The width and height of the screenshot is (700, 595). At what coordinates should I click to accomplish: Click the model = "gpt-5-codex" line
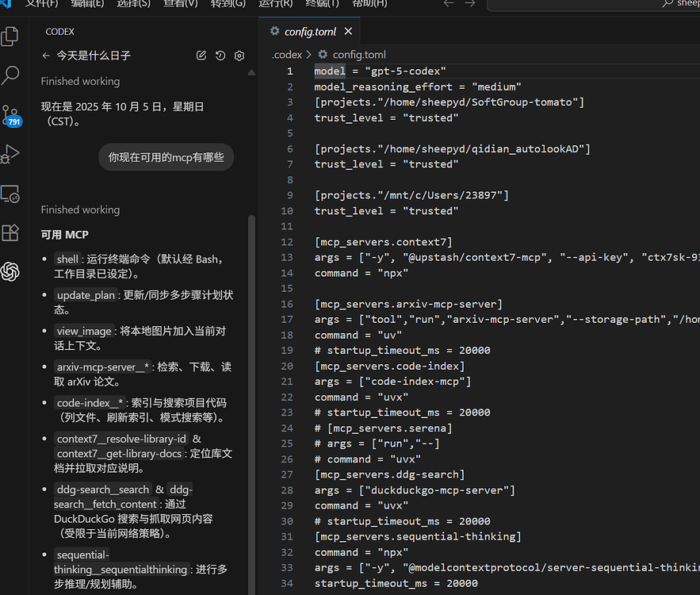380,71
